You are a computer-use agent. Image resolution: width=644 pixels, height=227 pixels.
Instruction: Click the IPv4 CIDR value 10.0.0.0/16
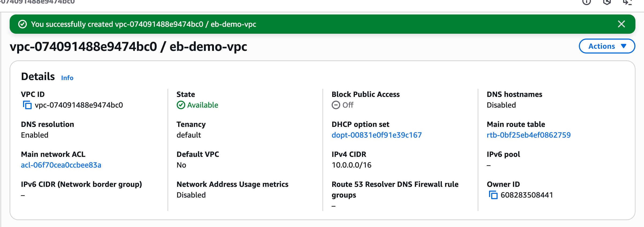pos(351,165)
